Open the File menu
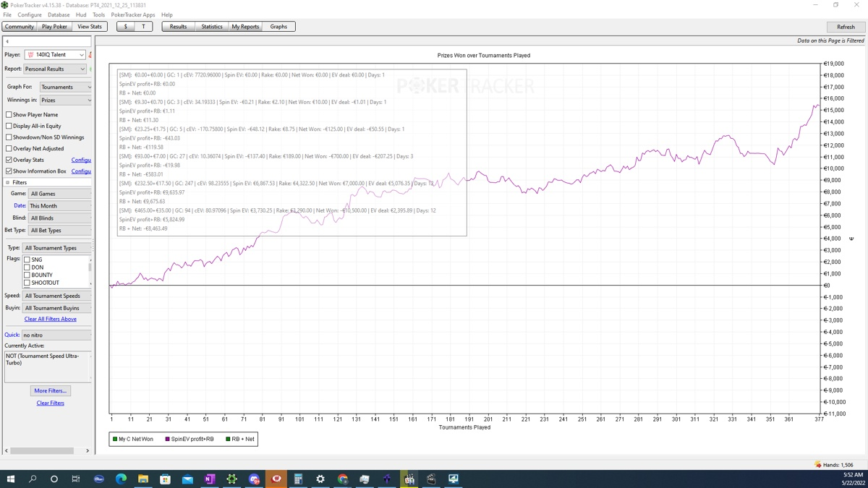This screenshot has height=488, width=868. (x=7, y=14)
